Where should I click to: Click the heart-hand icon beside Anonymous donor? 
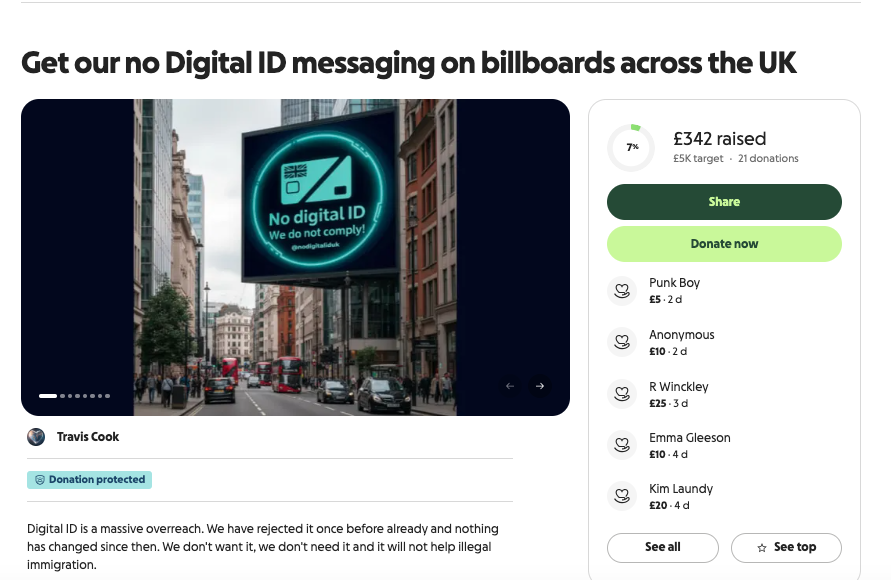[x=622, y=342]
